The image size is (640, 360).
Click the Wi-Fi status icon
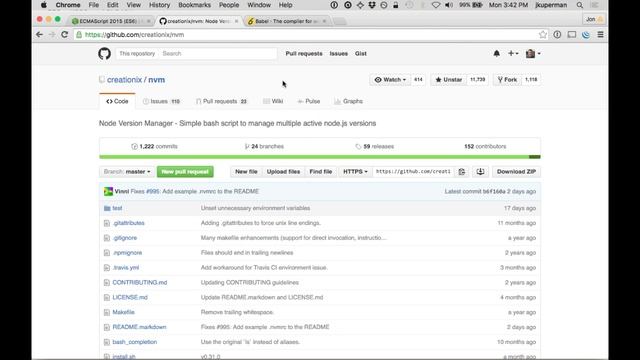click(436, 5)
